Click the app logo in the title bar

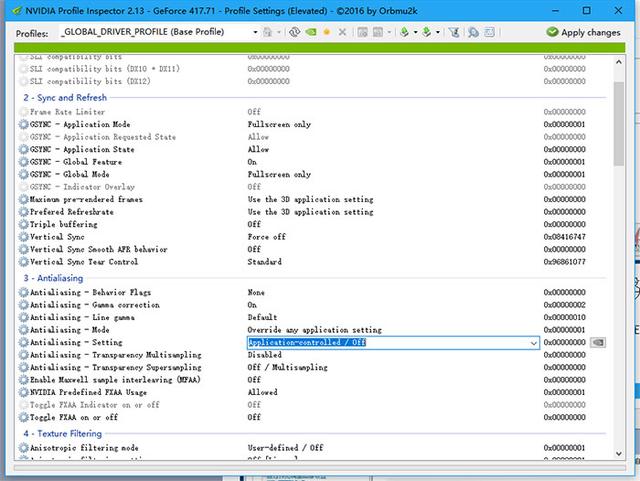coord(17,11)
